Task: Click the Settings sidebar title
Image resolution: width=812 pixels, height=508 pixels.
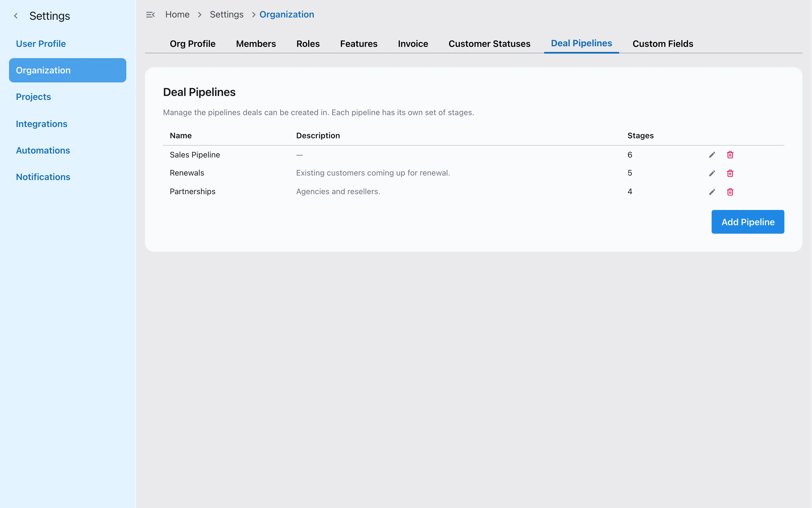Action: pos(50,16)
